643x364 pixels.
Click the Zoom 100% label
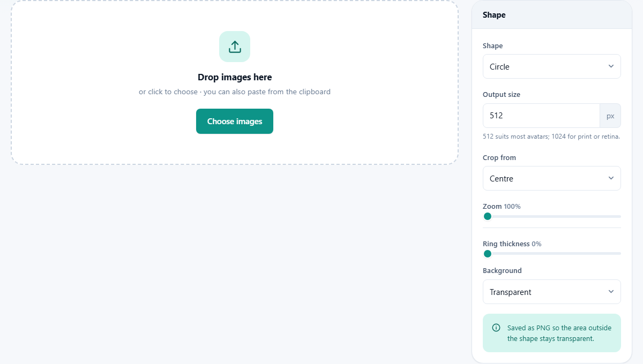tap(502, 206)
